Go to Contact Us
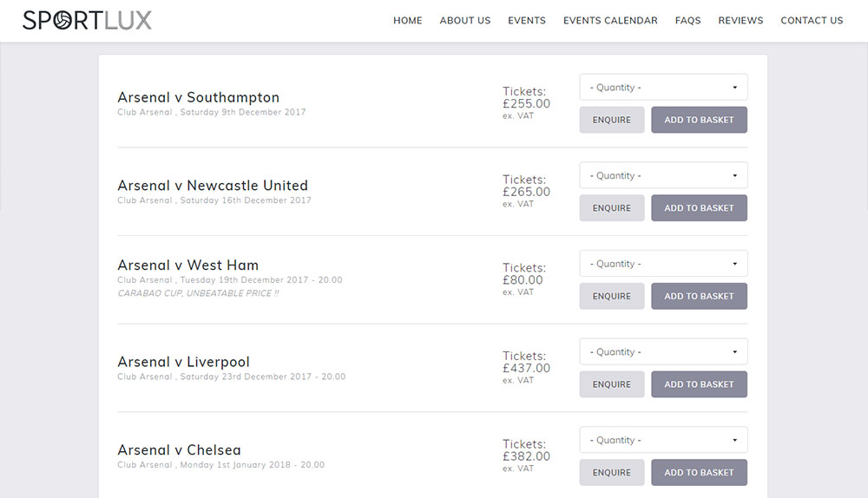868x498 pixels. click(812, 21)
